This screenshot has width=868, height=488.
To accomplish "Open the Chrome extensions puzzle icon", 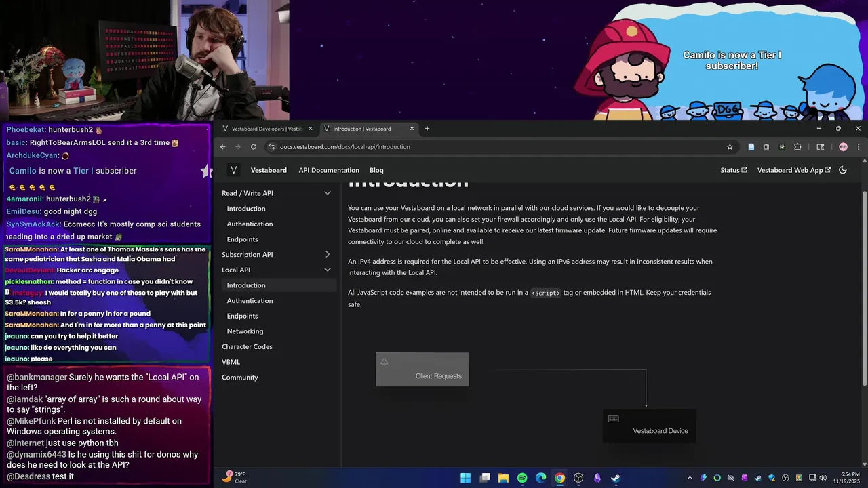I will pyautogui.click(x=797, y=146).
